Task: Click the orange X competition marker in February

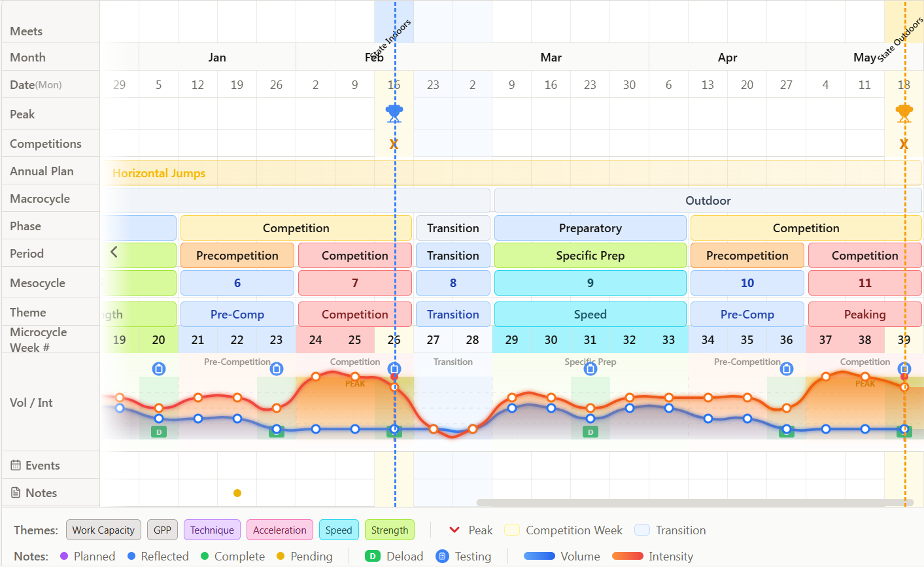Action: tap(394, 145)
